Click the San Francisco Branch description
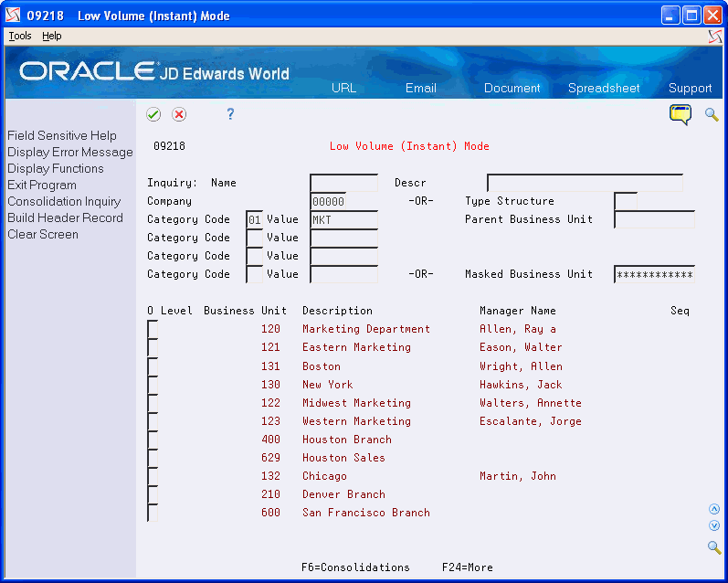 366,513
